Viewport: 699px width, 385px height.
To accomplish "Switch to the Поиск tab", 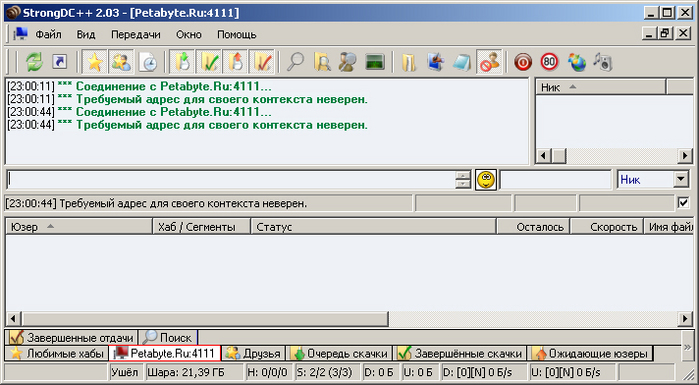I will [x=168, y=337].
